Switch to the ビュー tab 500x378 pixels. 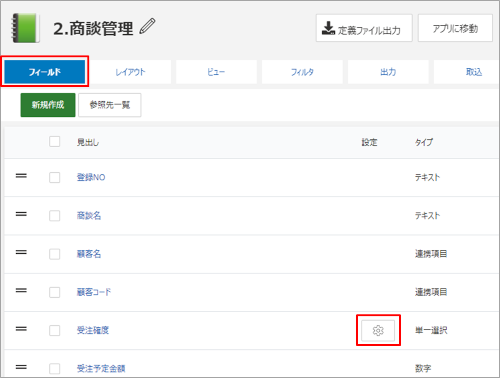216,72
